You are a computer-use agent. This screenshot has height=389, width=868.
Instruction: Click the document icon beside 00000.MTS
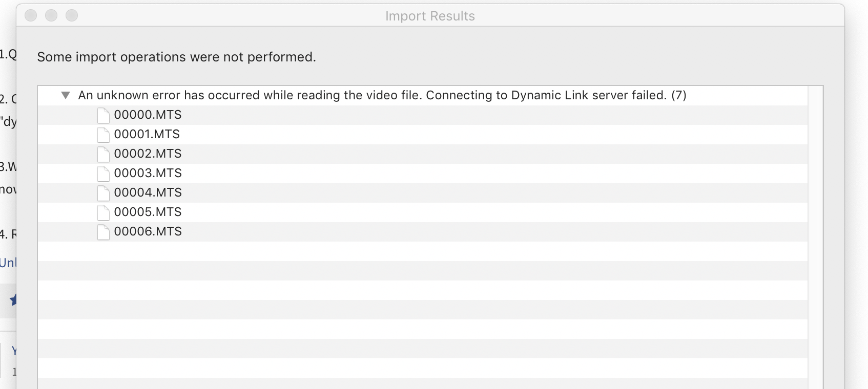103,115
